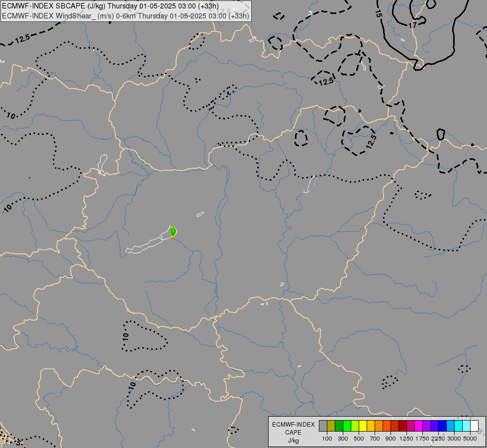Select the 1250 legend tick label
This screenshot has height=448, width=487.
[406, 439]
